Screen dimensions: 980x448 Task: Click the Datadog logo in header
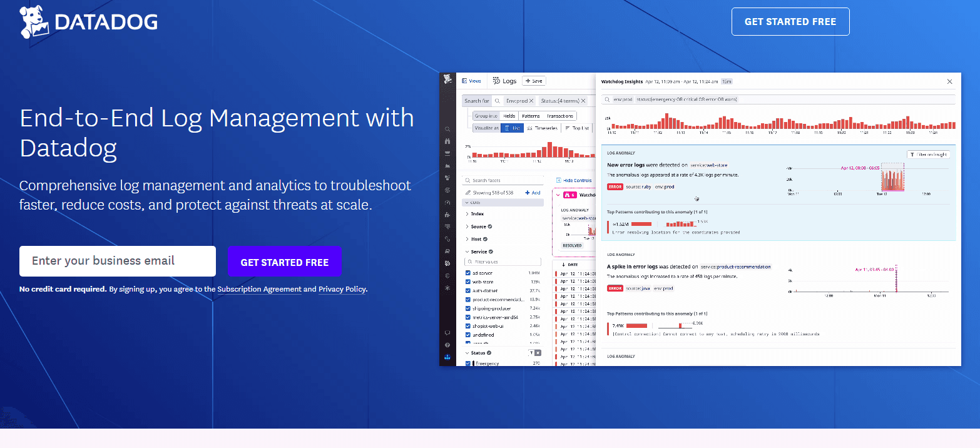[x=88, y=22]
